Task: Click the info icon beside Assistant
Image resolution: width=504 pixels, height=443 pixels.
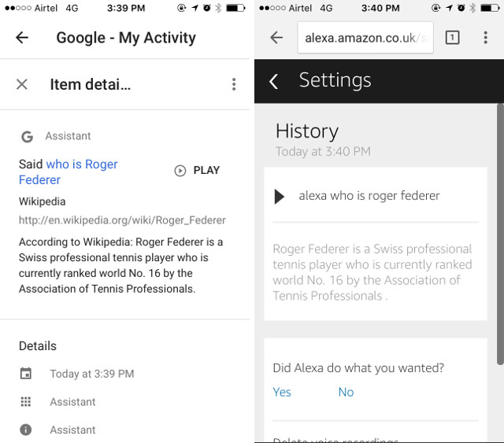Action: click(x=26, y=430)
